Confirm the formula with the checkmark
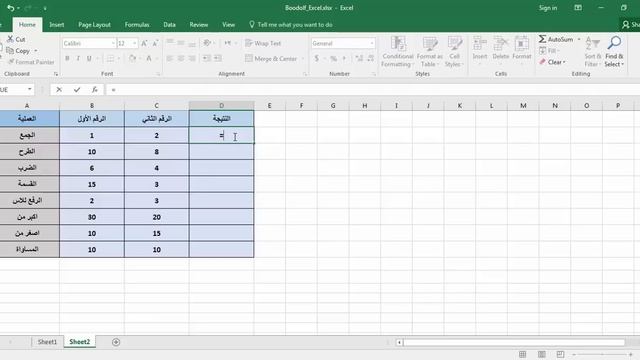The image size is (640, 360). pos(77,89)
